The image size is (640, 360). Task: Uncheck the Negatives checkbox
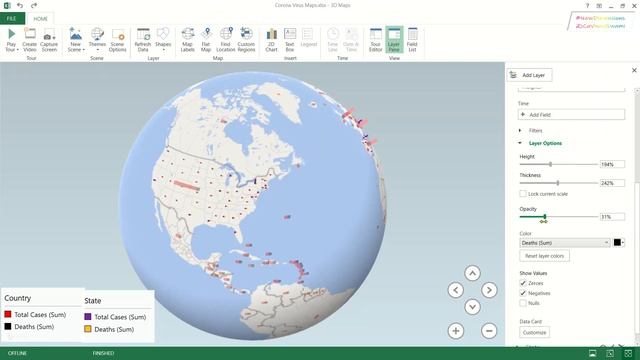522,293
